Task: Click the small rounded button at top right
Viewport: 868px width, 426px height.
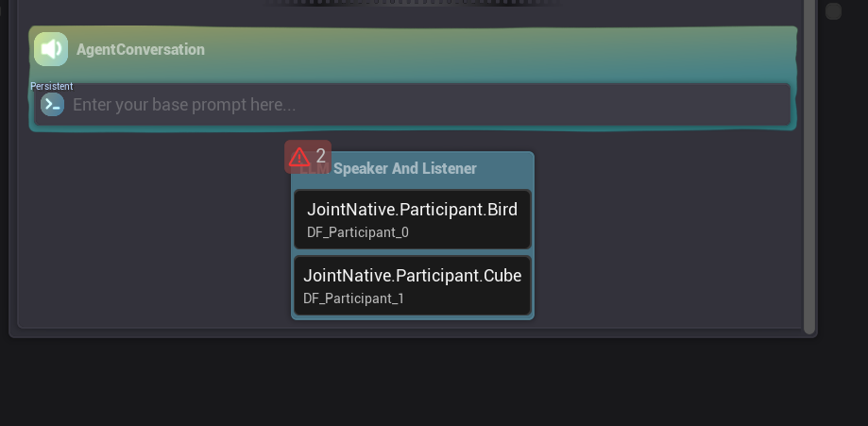Action: (x=833, y=11)
